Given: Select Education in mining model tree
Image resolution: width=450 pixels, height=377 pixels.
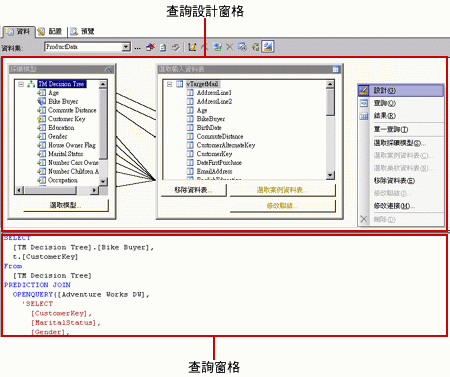Looking at the screenshot, I should (x=61, y=128).
